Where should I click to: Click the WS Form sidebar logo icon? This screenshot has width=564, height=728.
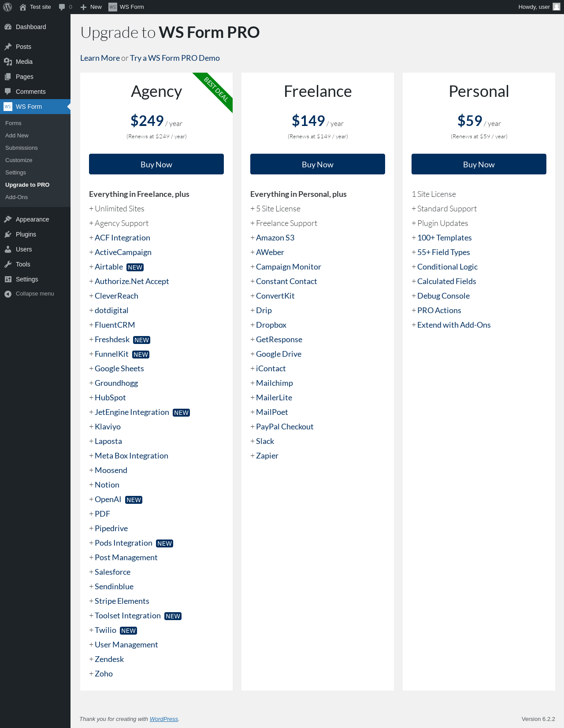pyautogui.click(x=8, y=107)
